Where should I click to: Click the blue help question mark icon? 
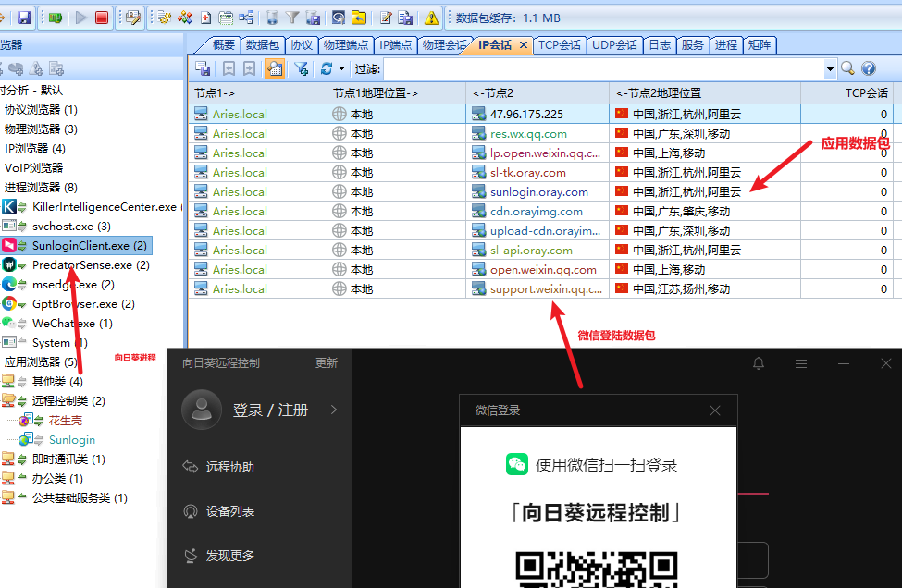(869, 69)
